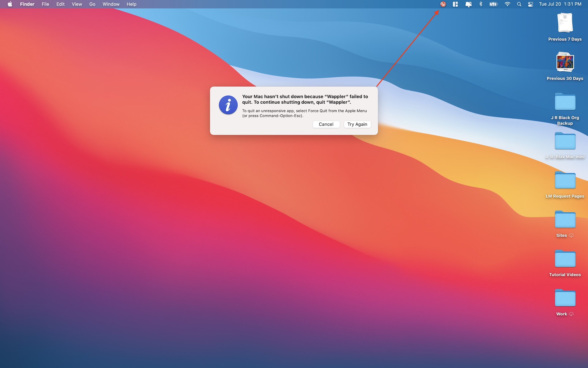Click the Force Quit instruction text
The height and width of the screenshot is (368, 588).
[304, 113]
